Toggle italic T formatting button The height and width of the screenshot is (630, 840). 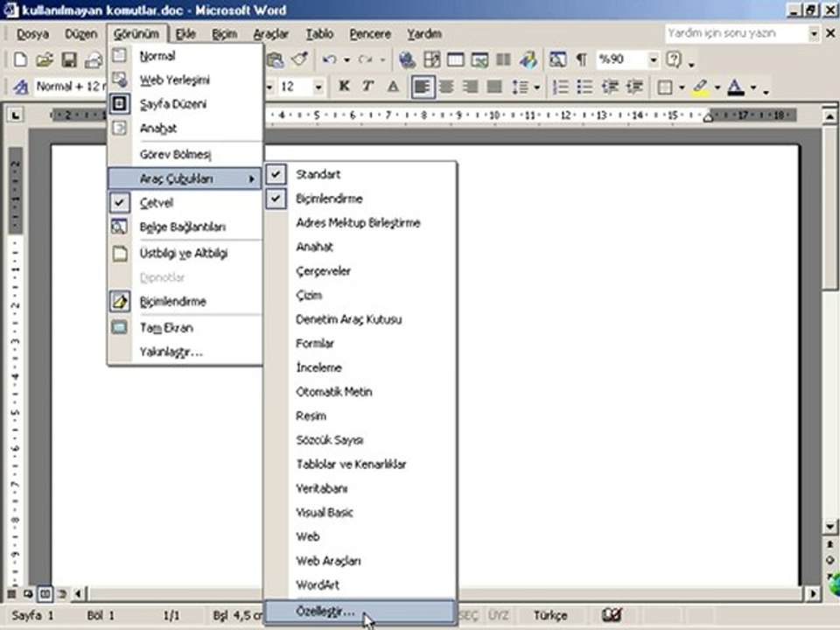click(x=368, y=87)
